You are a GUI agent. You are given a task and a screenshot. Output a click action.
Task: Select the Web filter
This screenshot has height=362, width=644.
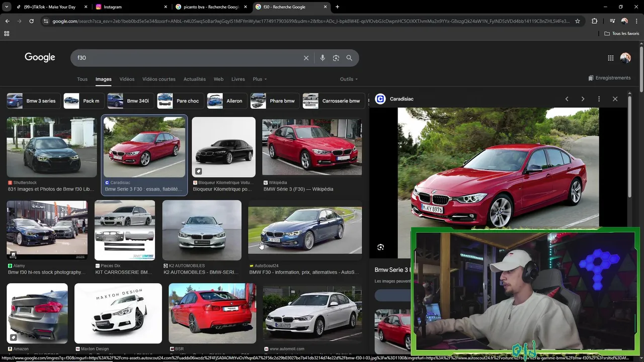pyautogui.click(x=218, y=79)
